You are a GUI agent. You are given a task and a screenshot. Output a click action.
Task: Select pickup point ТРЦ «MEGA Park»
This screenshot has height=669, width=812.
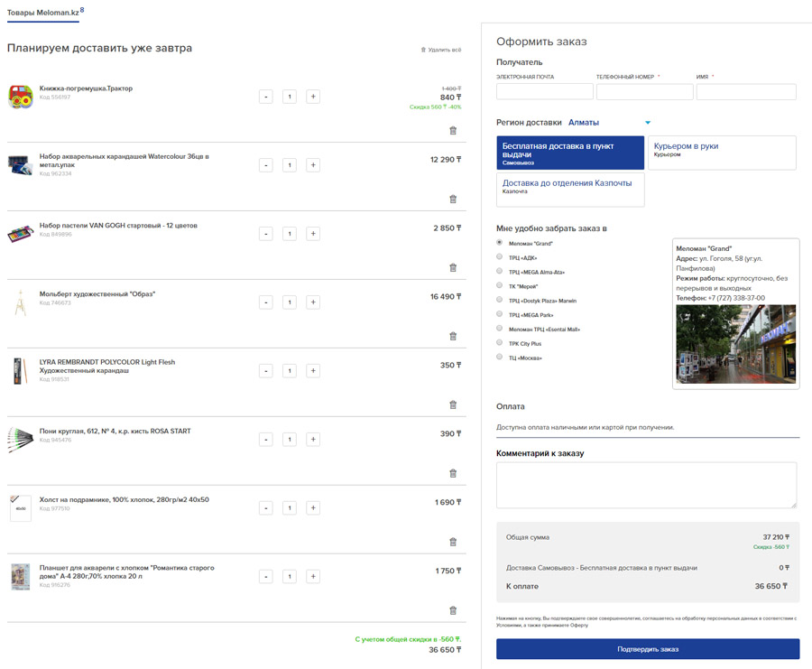point(499,314)
